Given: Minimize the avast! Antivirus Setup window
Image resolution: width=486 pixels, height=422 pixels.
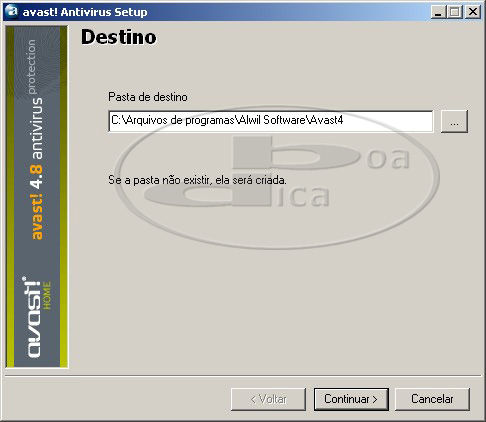Looking at the screenshot, I should coord(439,12).
